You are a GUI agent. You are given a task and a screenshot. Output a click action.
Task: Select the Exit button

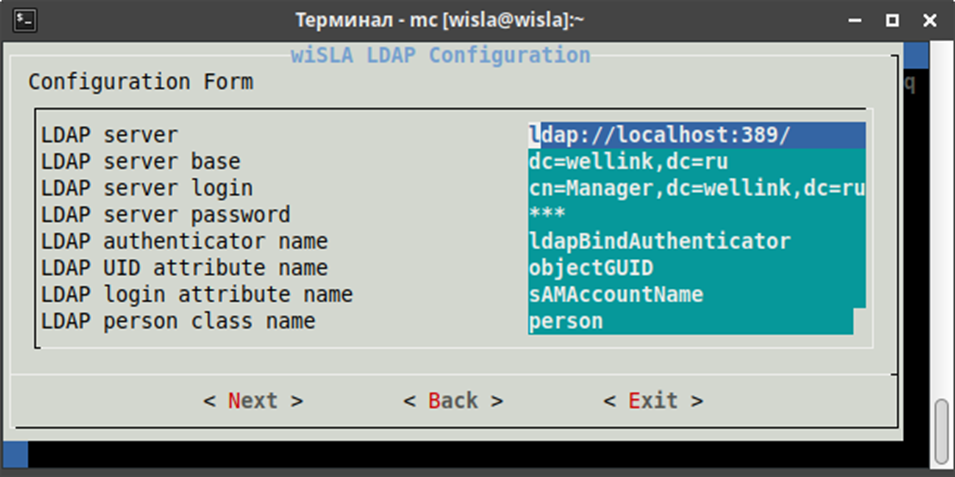(x=653, y=401)
